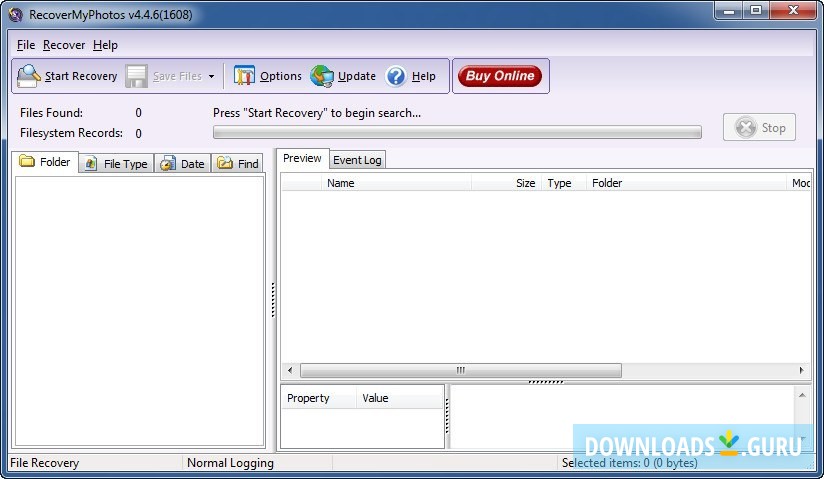Open the Save Files dropdown arrow
The image size is (824, 479).
(x=211, y=76)
